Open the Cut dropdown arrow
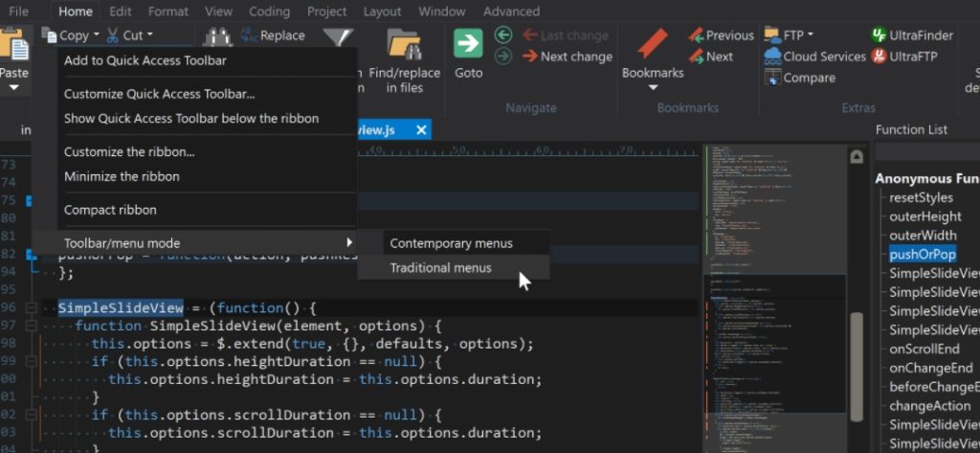 click(x=150, y=35)
